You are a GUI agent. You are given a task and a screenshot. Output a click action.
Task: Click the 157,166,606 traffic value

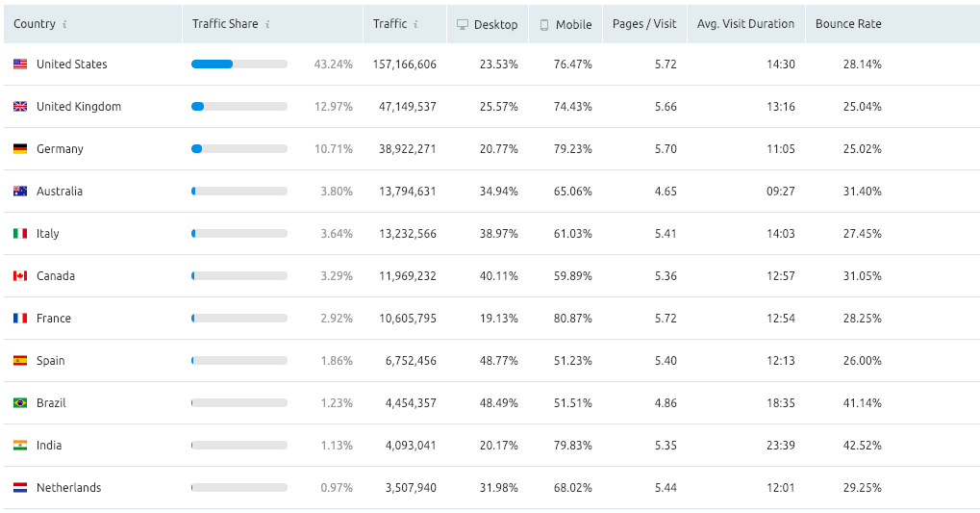tap(404, 64)
